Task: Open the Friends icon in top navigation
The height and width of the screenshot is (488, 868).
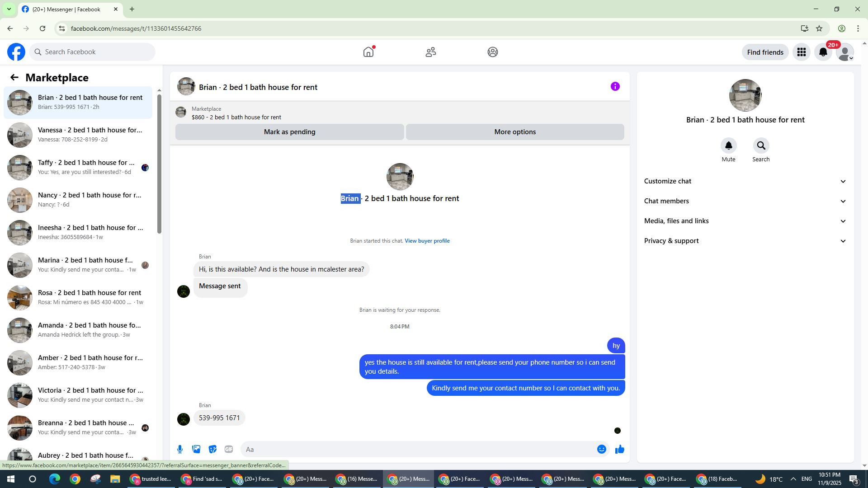Action: coord(431,52)
